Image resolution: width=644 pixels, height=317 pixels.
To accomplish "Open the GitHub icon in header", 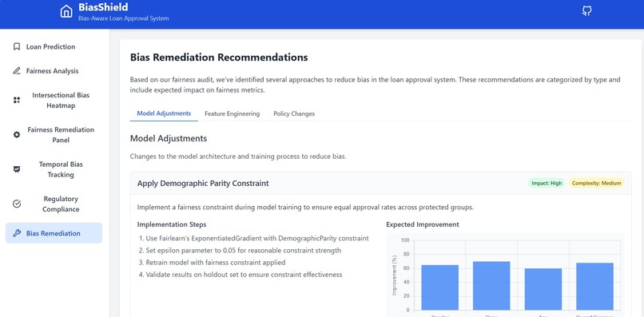I will (x=587, y=11).
